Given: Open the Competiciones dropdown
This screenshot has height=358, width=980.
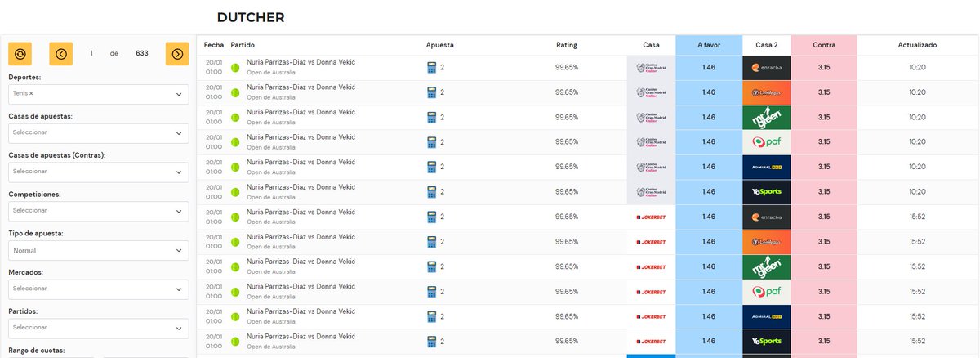Looking at the screenshot, I should (x=99, y=211).
